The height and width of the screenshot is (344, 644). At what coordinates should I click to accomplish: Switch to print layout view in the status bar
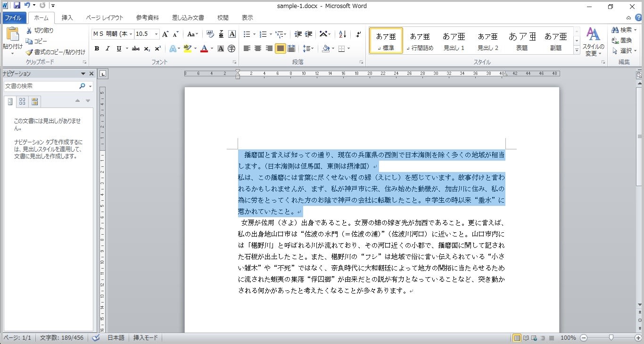click(517, 338)
